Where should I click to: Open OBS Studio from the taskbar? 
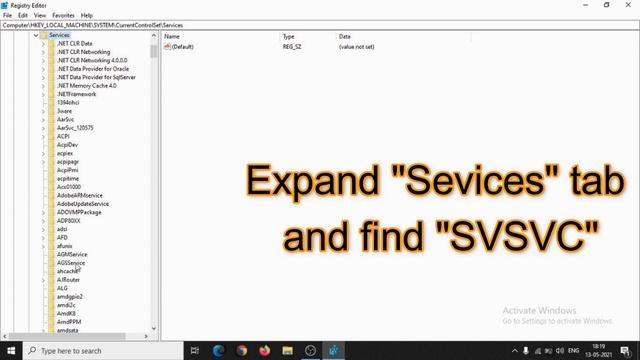coord(311,351)
